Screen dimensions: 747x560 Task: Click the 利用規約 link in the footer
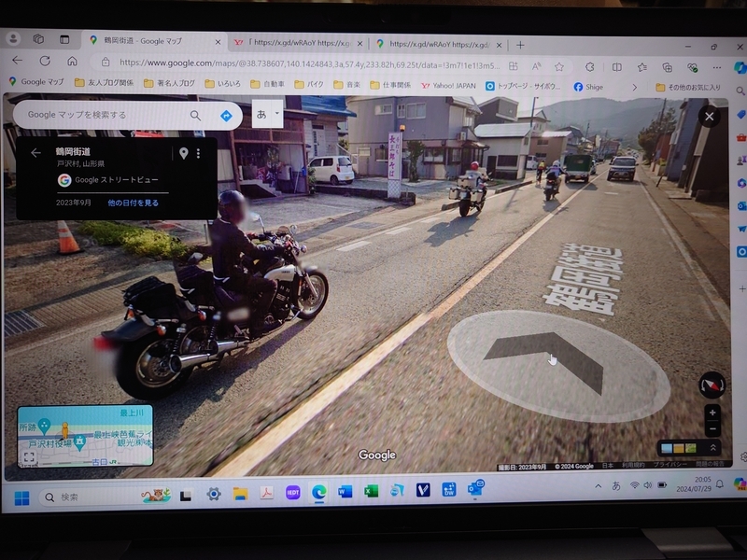(x=633, y=465)
